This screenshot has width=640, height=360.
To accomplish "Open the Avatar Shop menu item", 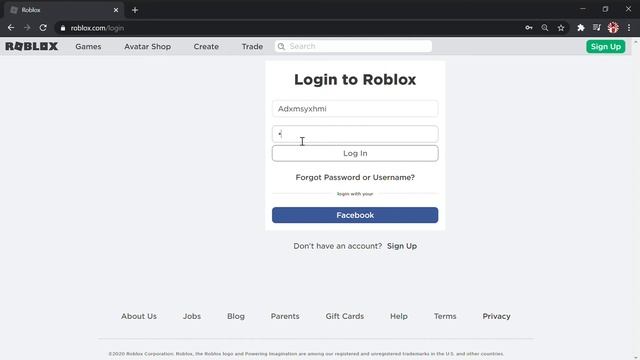I will pyautogui.click(x=147, y=47).
